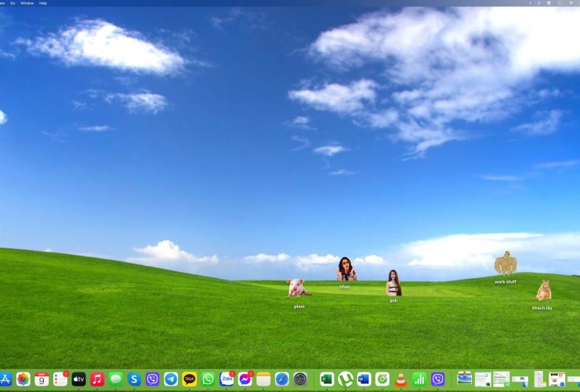Open the Window menu in the menu bar

[27, 3]
